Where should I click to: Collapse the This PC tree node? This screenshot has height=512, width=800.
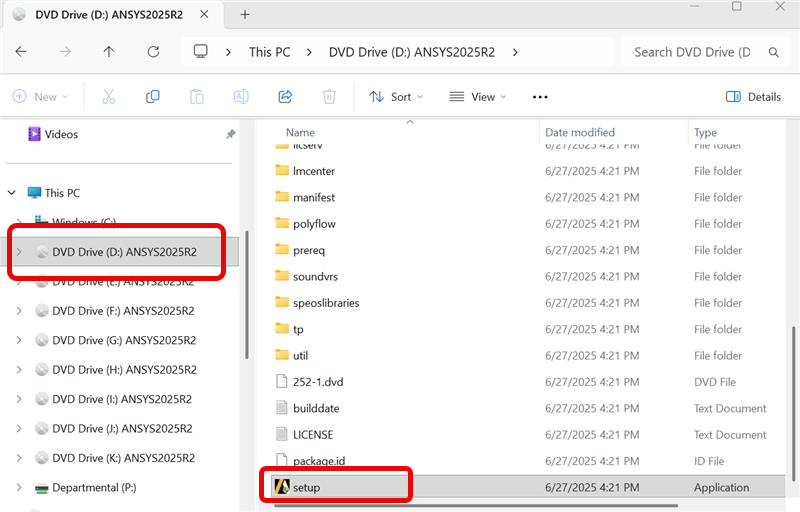[x=12, y=193]
